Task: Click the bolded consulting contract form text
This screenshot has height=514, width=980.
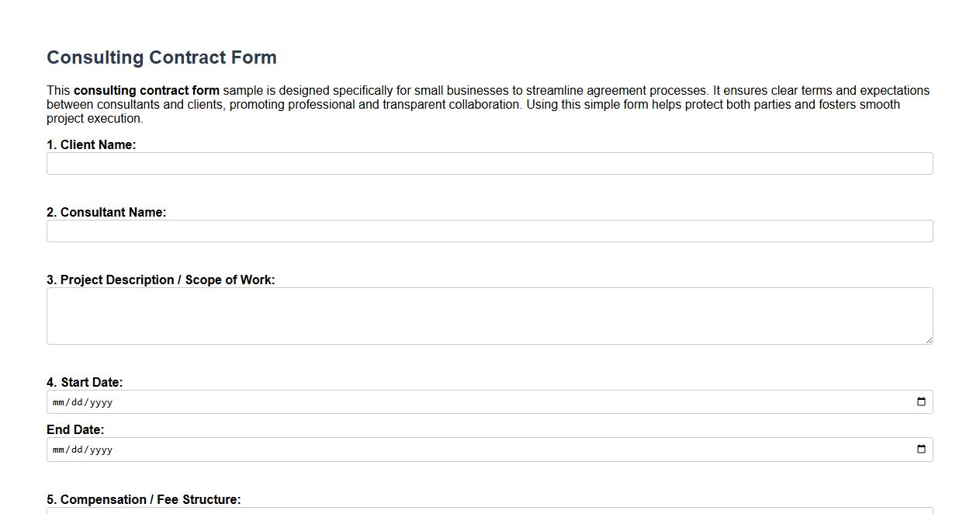Action: (x=146, y=90)
